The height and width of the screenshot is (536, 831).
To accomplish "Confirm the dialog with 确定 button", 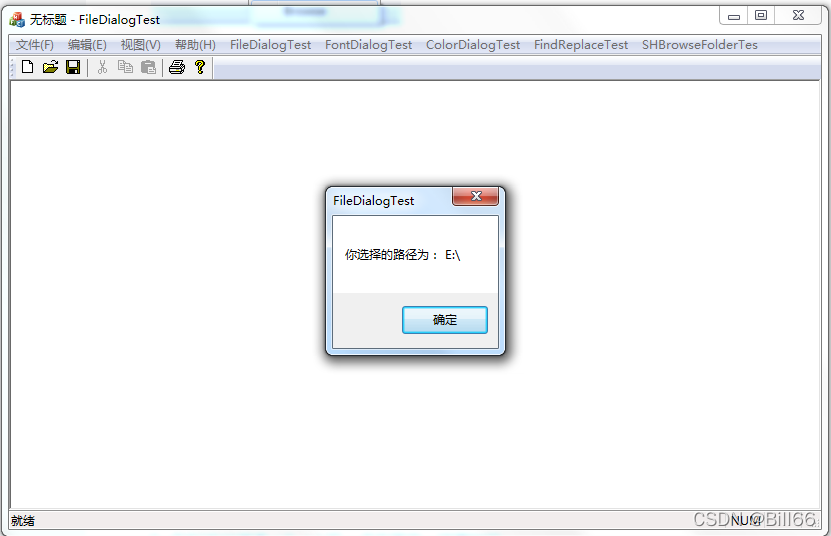I will [x=445, y=320].
